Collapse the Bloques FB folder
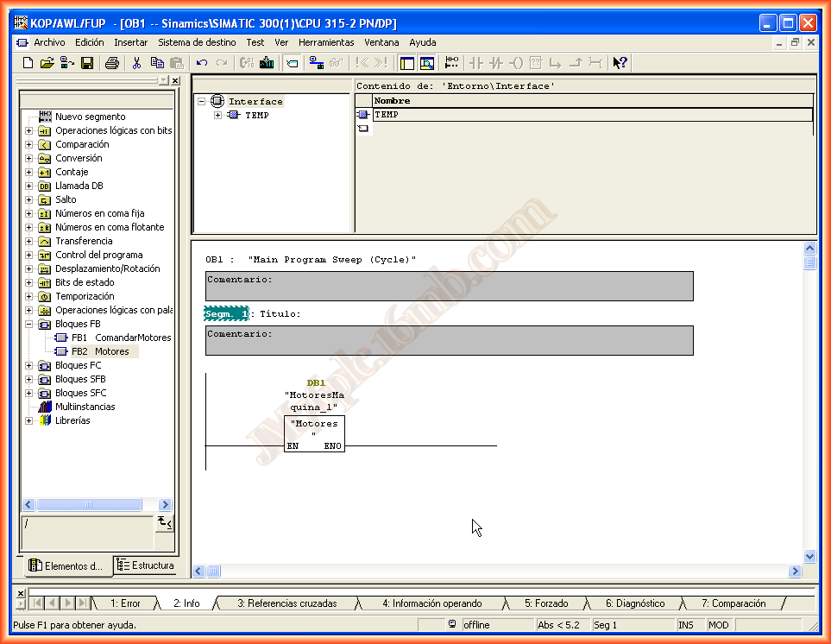 click(x=28, y=325)
